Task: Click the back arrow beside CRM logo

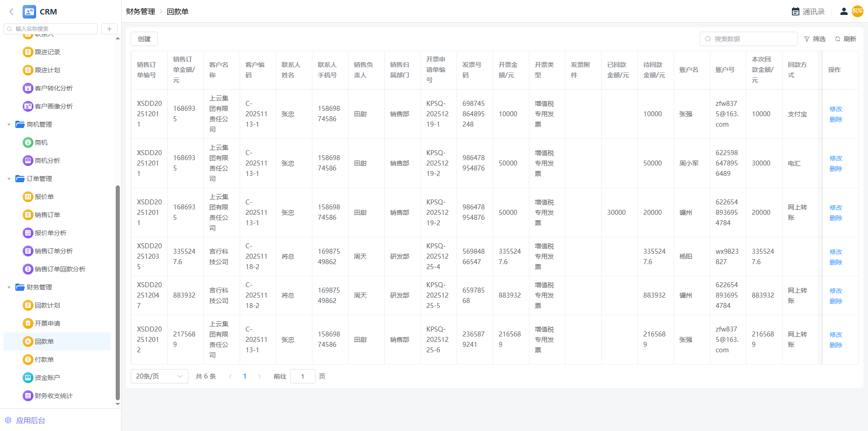Action: [x=11, y=12]
